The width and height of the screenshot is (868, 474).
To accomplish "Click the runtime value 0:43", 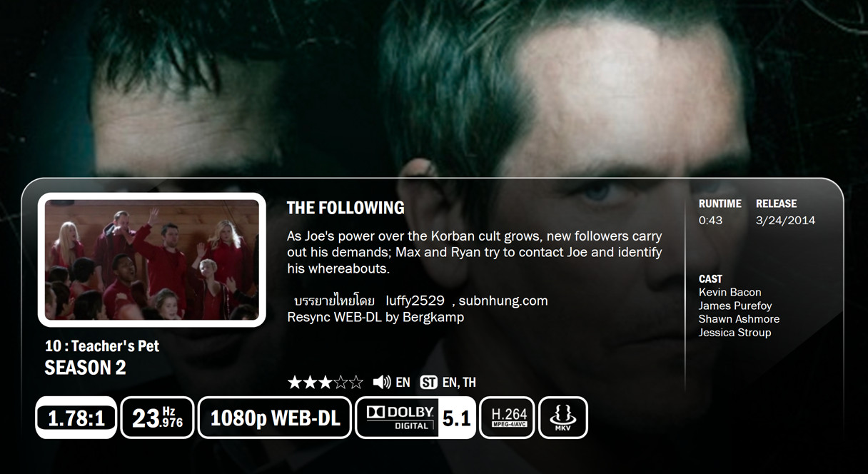I will pos(710,221).
